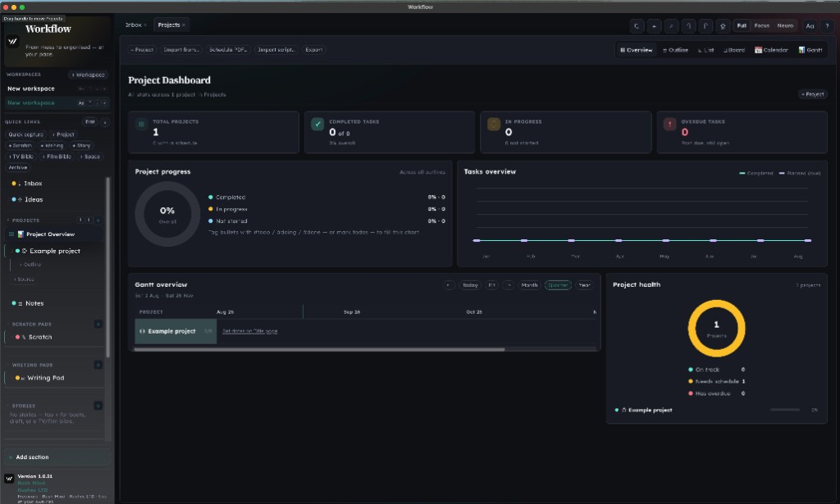Click the Set dates on Title page link
840x504 pixels.
(x=249, y=331)
